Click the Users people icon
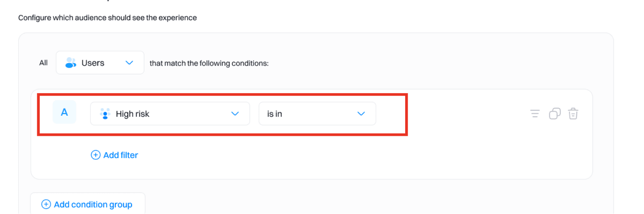 coord(71,63)
